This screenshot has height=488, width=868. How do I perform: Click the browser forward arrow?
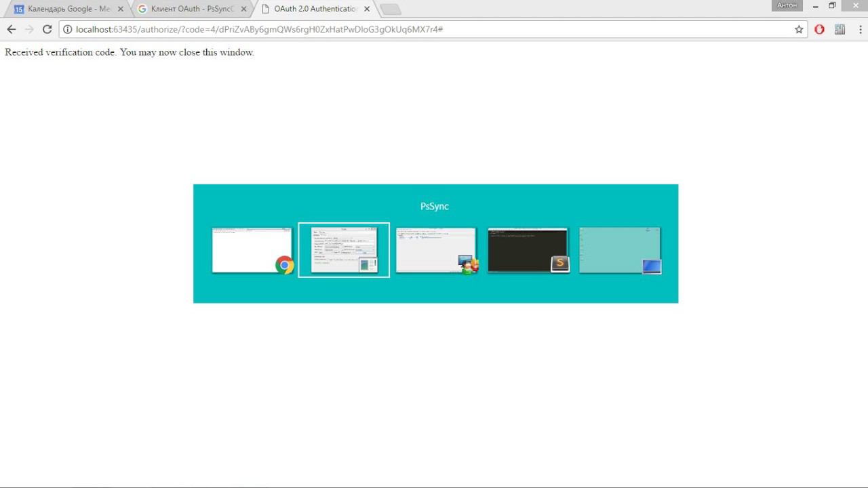tap(29, 29)
